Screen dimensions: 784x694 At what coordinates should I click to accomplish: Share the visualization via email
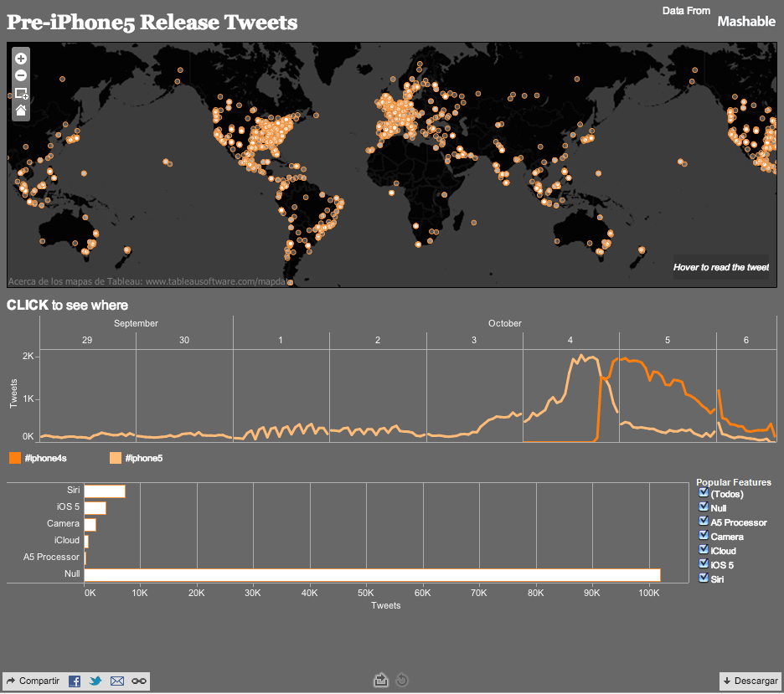[116, 681]
